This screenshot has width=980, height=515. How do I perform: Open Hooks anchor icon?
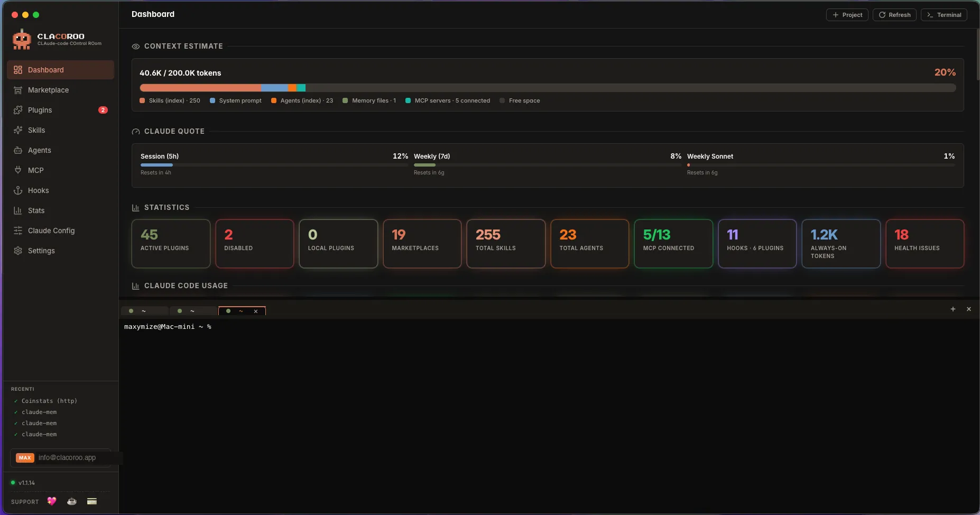tap(18, 190)
